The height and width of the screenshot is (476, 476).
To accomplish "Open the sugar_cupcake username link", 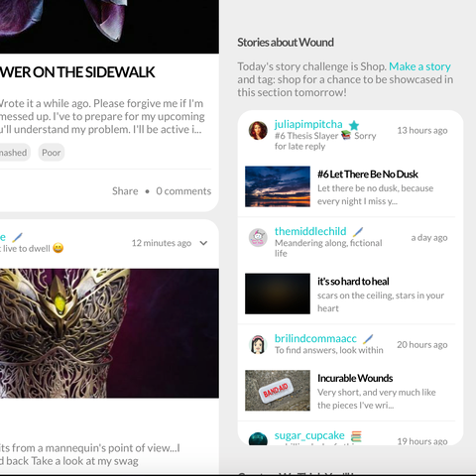I will (309, 435).
